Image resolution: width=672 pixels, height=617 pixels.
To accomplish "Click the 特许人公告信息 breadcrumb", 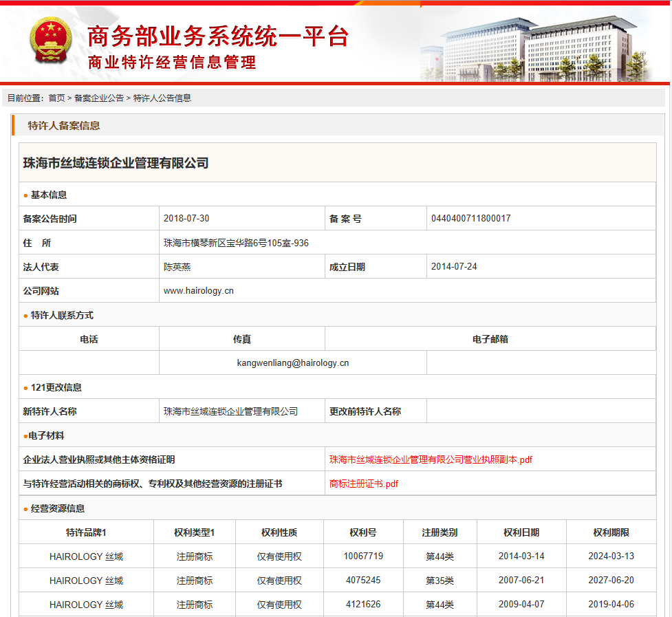I will (162, 98).
